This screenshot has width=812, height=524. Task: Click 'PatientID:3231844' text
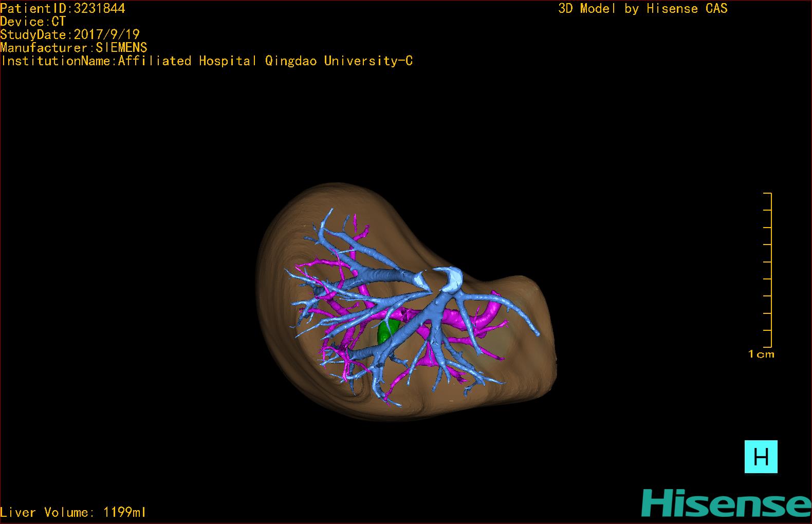point(63,8)
